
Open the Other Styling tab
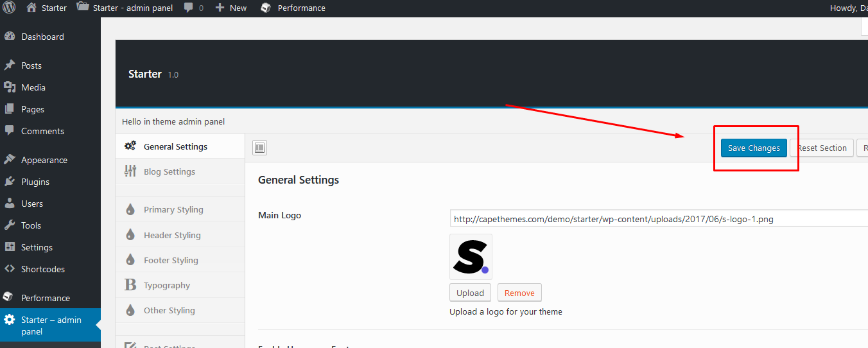[x=180, y=310]
